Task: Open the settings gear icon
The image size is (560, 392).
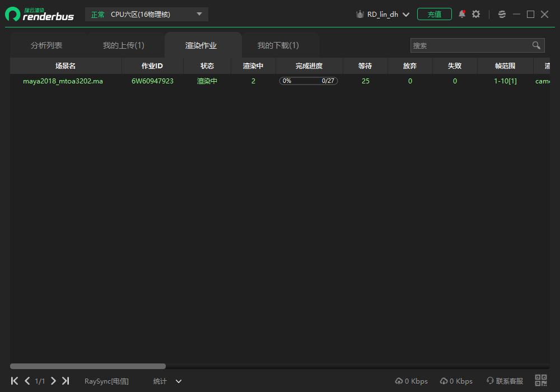Action: (475, 14)
